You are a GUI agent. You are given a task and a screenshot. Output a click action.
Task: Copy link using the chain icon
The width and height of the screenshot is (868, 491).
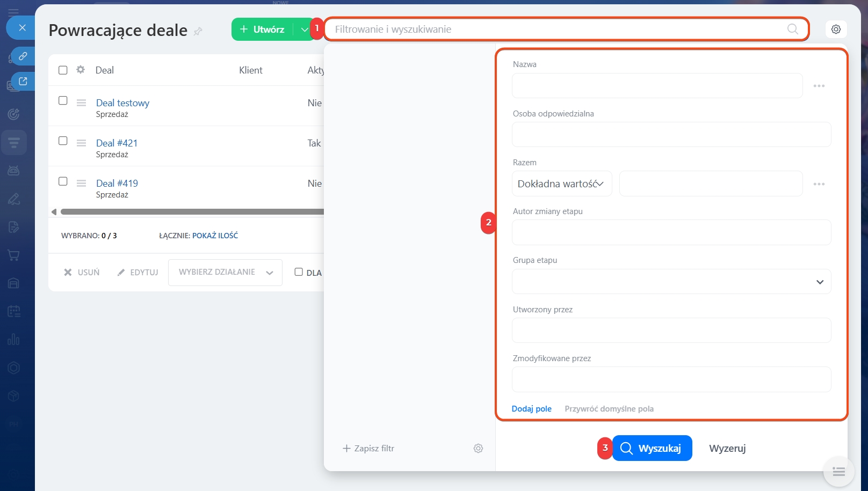click(x=23, y=56)
